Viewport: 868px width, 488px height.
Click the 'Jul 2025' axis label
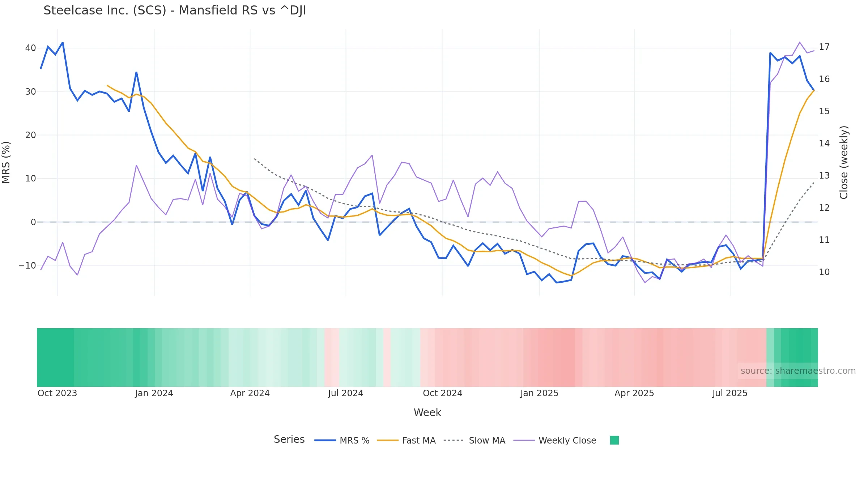click(730, 393)
